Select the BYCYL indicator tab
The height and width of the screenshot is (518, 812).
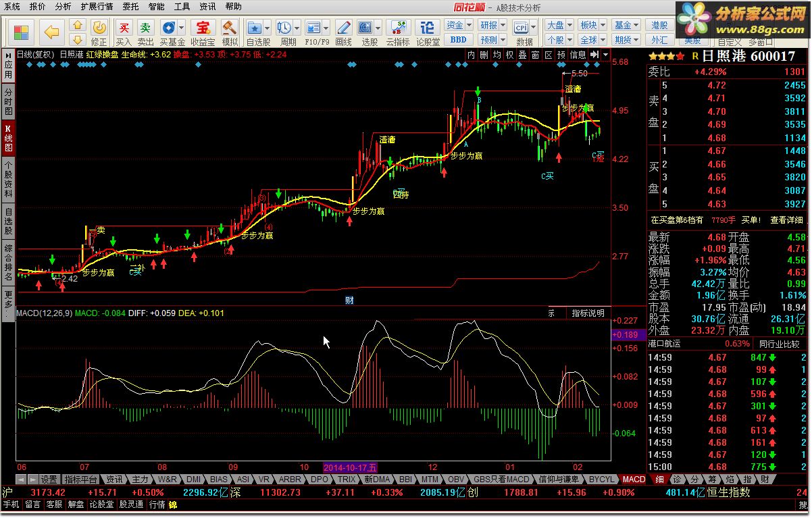click(x=602, y=480)
